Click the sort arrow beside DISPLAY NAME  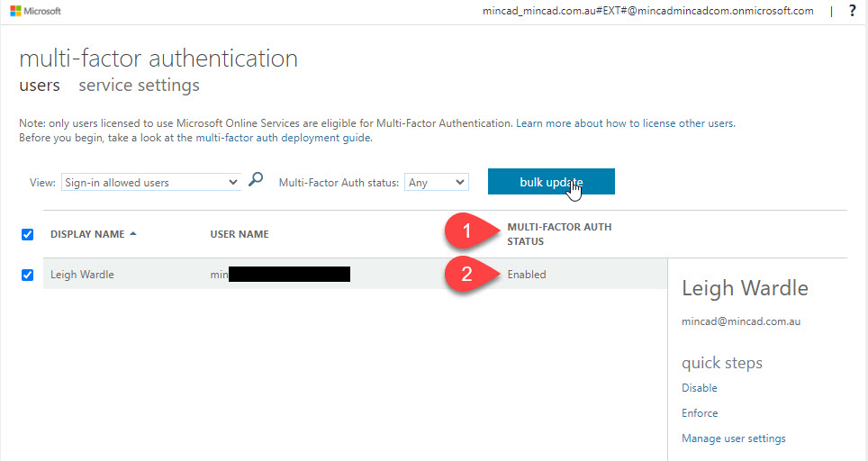[x=133, y=233]
